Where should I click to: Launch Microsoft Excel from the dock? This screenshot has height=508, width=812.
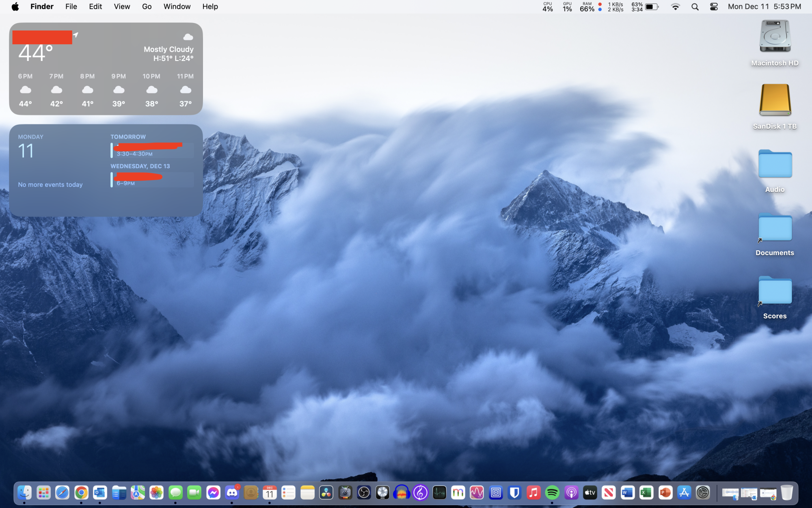tap(646, 493)
